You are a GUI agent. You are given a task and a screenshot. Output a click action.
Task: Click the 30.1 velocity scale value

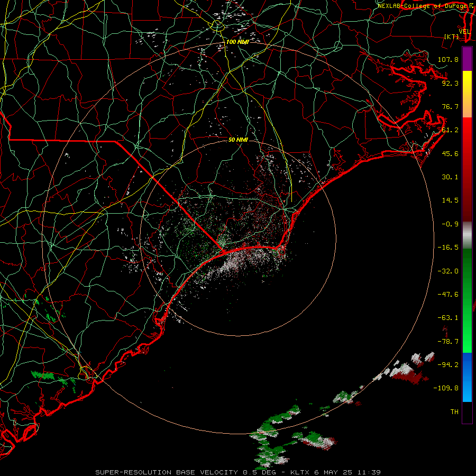pos(450,177)
